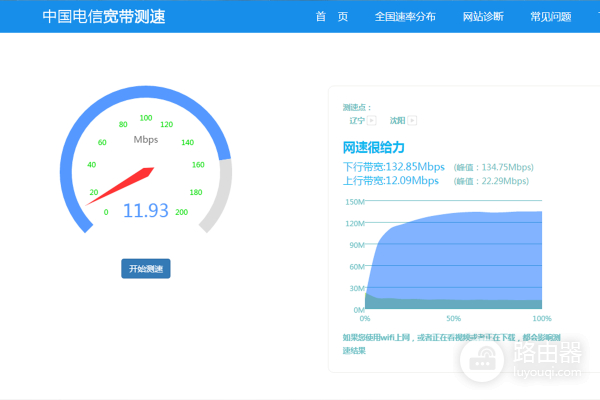Expand the 沈阳 city dropdown arrow
This screenshot has height=400, width=600.
coord(412,121)
